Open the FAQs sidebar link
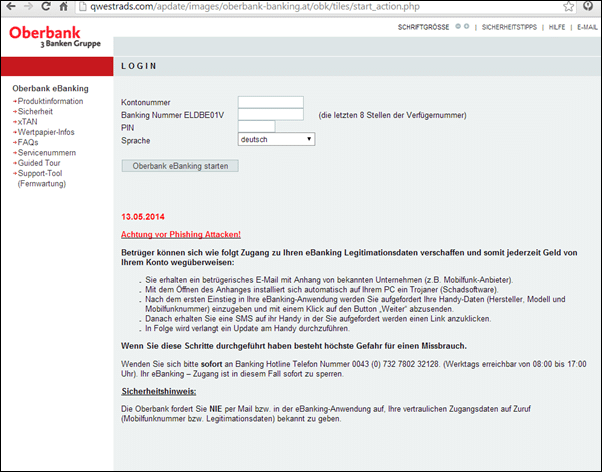Screen dimensions: 602x472 point(28,142)
